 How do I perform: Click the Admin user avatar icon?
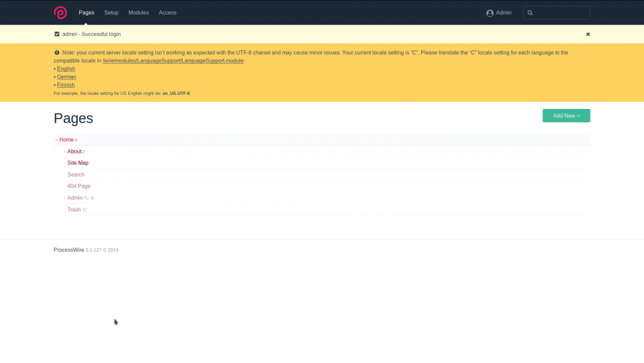pyautogui.click(x=489, y=13)
